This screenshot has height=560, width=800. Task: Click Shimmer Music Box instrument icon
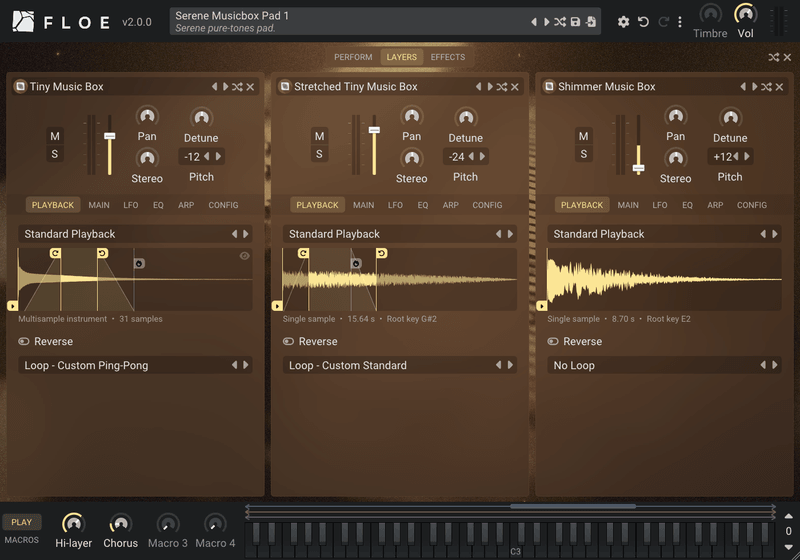coord(549,86)
